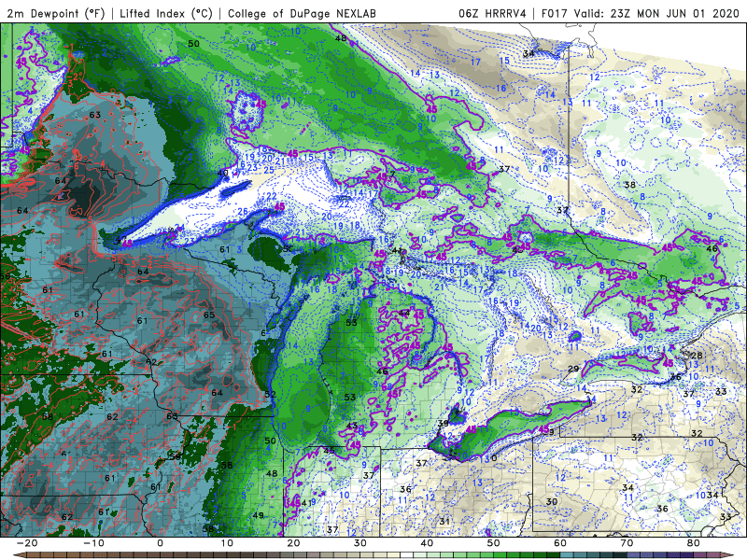This screenshot has width=747, height=560.
Task: Click the black '29' dewpoint reading
Action: 573,369
